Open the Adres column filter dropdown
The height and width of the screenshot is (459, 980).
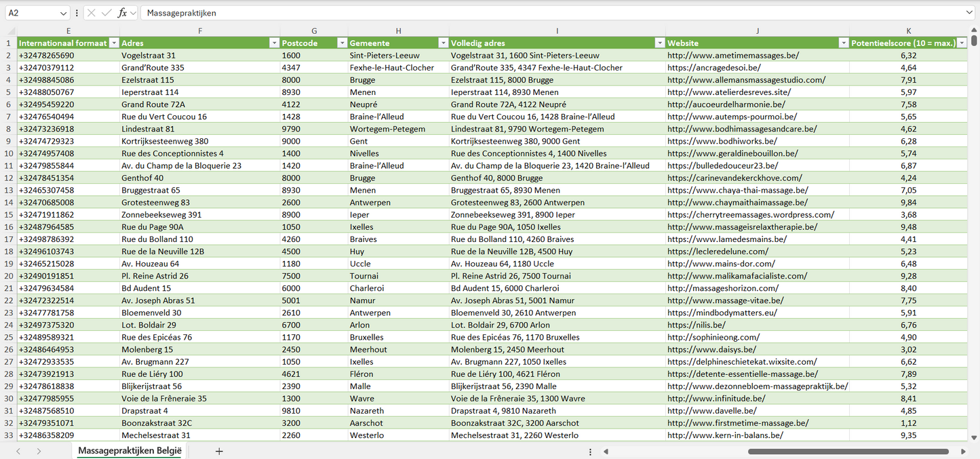(x=275, y=43)
